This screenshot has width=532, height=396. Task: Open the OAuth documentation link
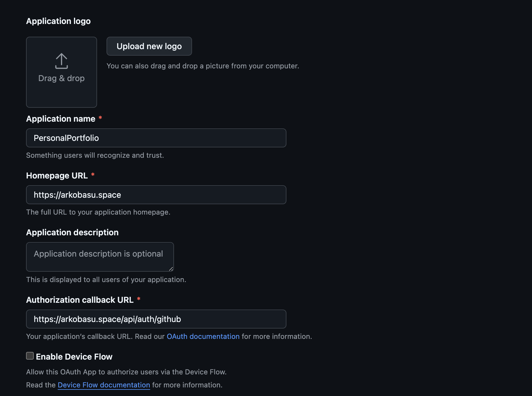pos(203,336)
